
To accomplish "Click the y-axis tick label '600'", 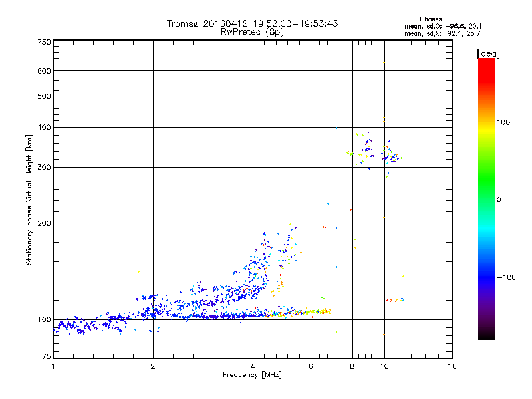I will pos(44,71).
